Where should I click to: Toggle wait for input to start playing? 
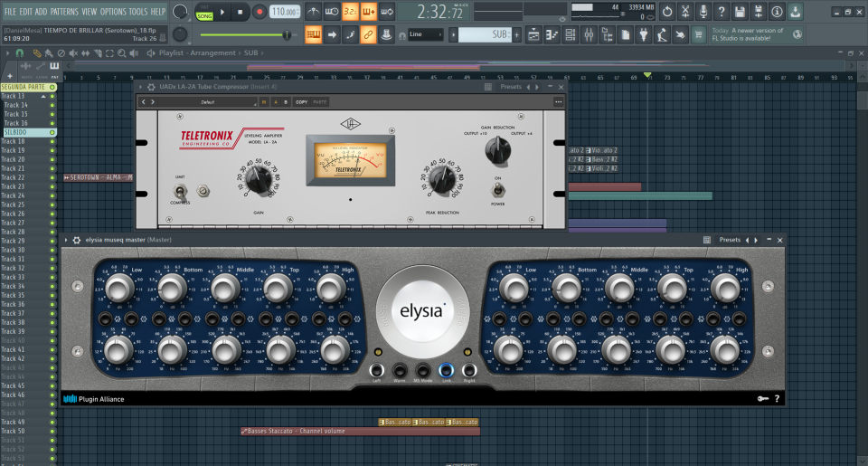pyautogui.click(x=332, y=12)
